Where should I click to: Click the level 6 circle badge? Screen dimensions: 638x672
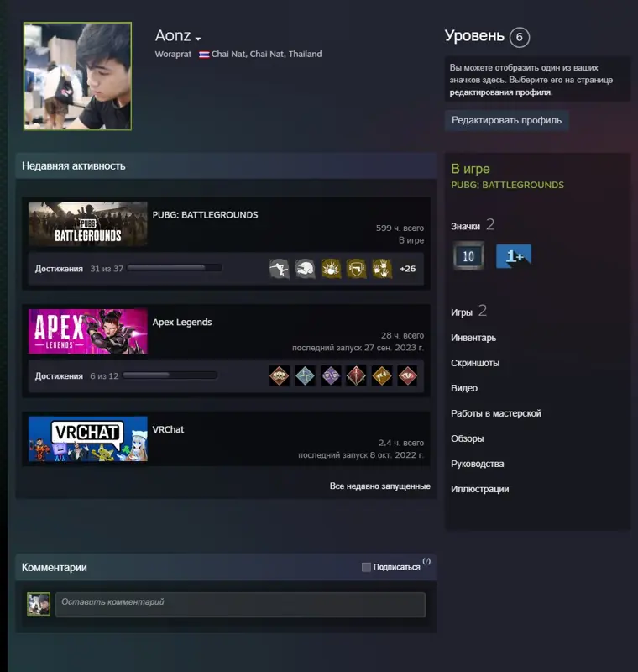tap(520, 37)
